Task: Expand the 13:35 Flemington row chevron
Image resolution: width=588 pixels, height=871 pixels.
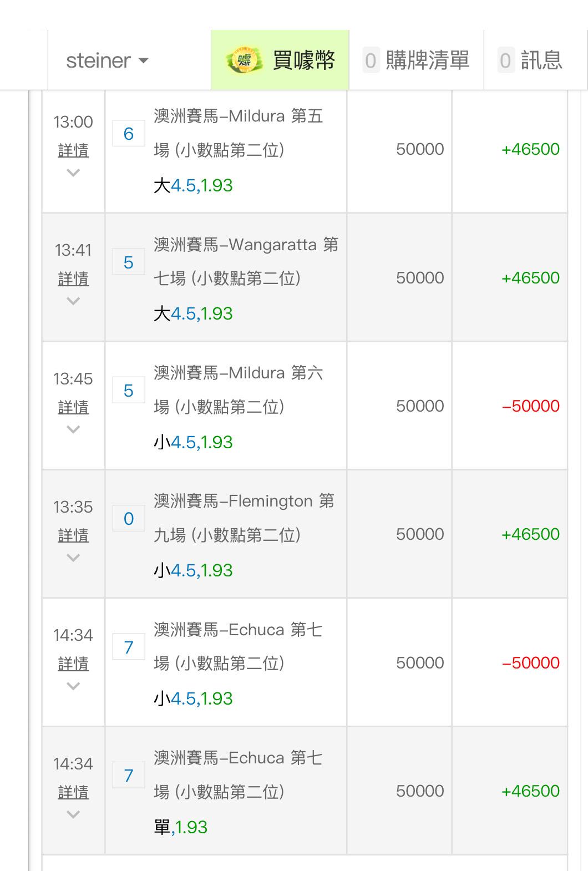Action: click(x=73, y=558)
